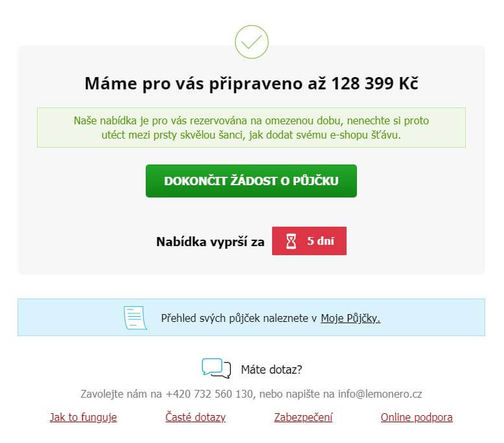The width and height of the screenshot is (504, 443).
Task: Click the Nabídka vyprší za label
Action: point(210,242)
